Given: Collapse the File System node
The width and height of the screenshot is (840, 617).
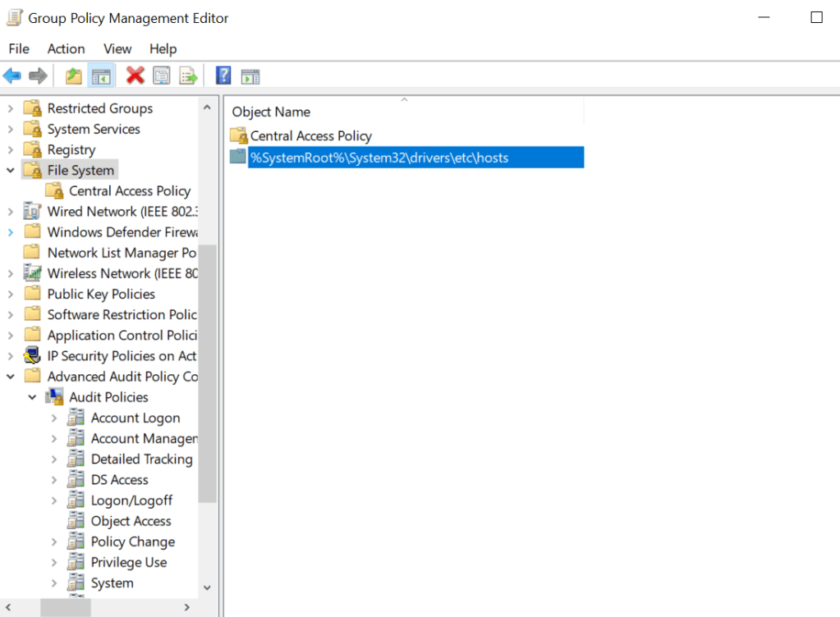Looking at the screenshot, I should [11, 171].
